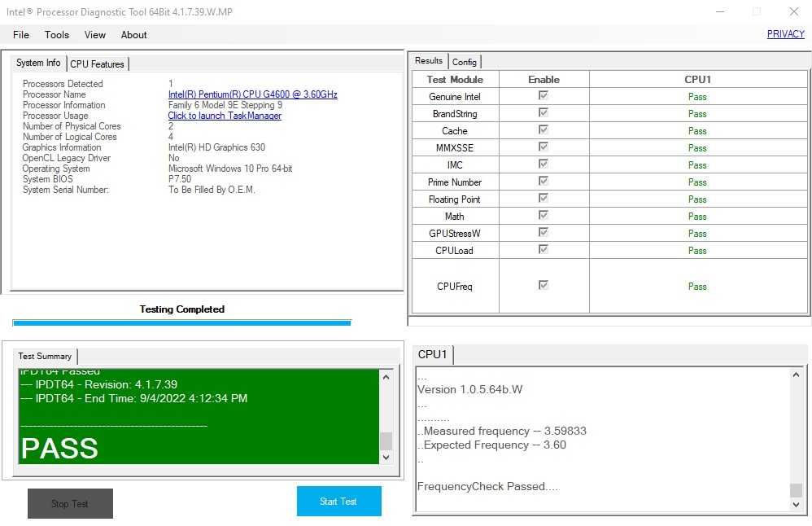Open the Test Summary tab

[45, 356]
